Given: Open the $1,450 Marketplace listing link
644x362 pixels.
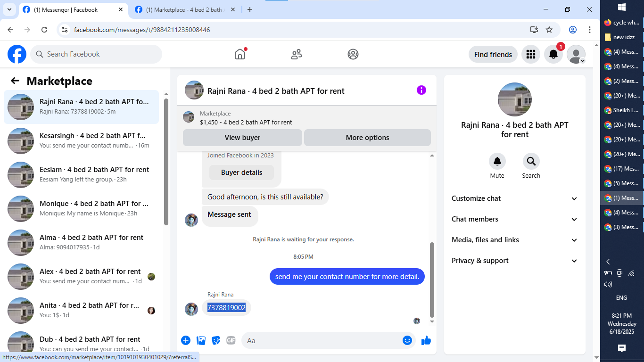Looking at the screenshot, I should click(x=246, y=122).
